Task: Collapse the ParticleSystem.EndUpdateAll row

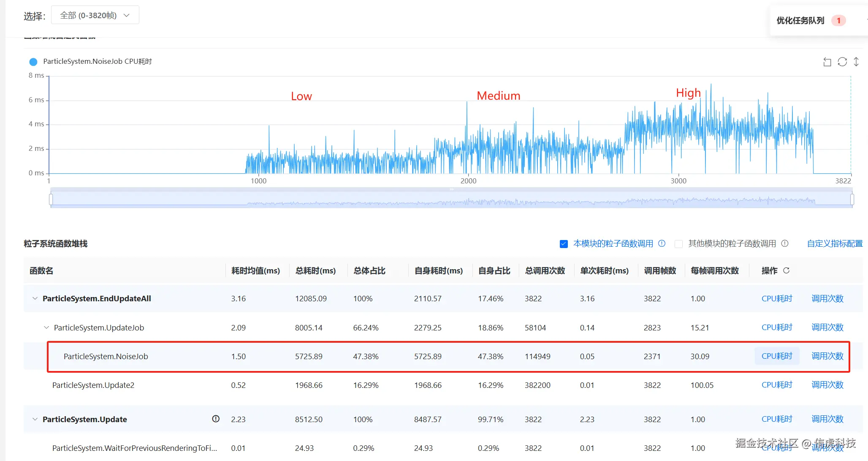Action: tap(35, 298)
